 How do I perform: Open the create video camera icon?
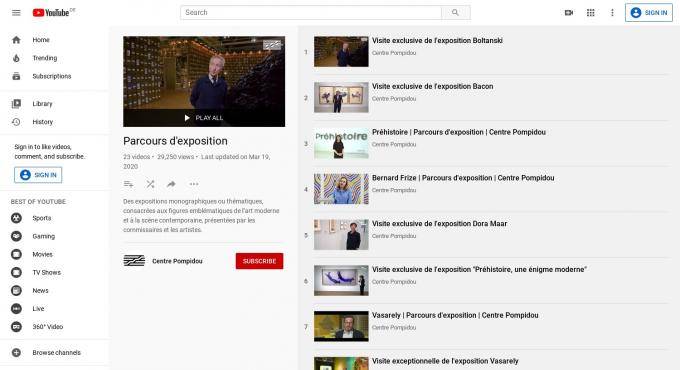click(569, 13)
